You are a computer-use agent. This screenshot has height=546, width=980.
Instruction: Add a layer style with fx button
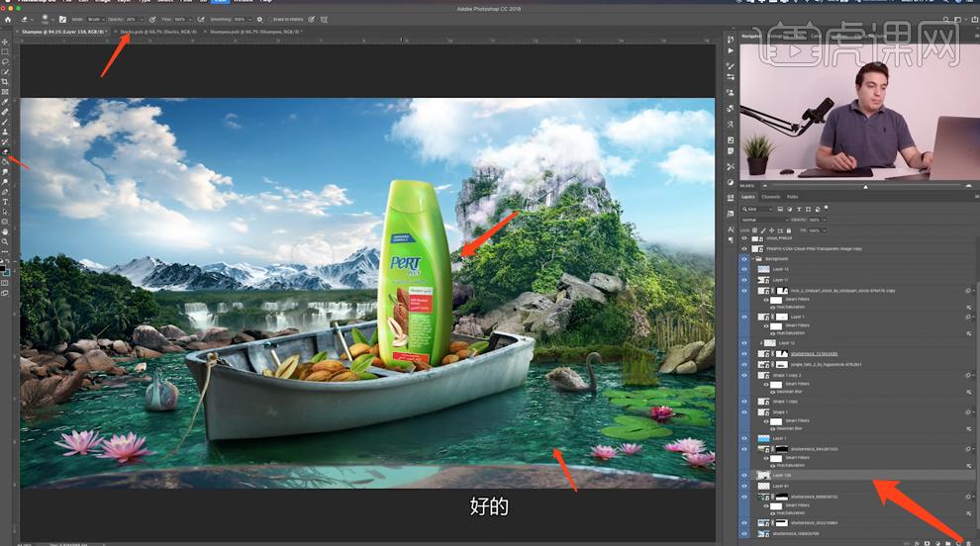click(x=917, y=543)
